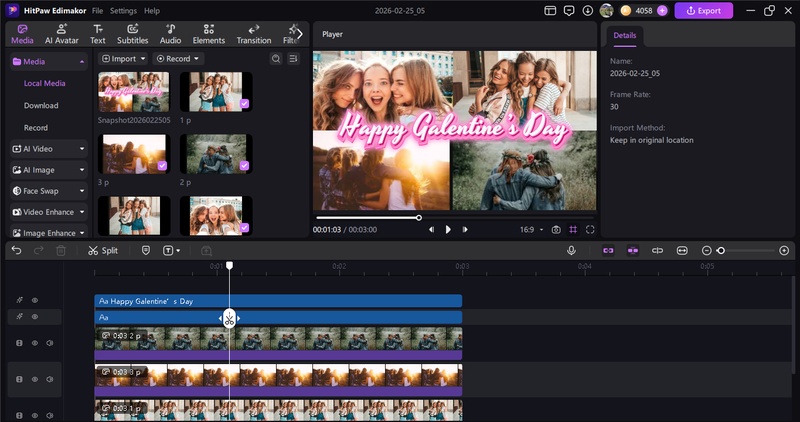Open the 16:9 aspect ratio dropdown
The height and width of the screenshot is (422, 800).
point(532,230)
